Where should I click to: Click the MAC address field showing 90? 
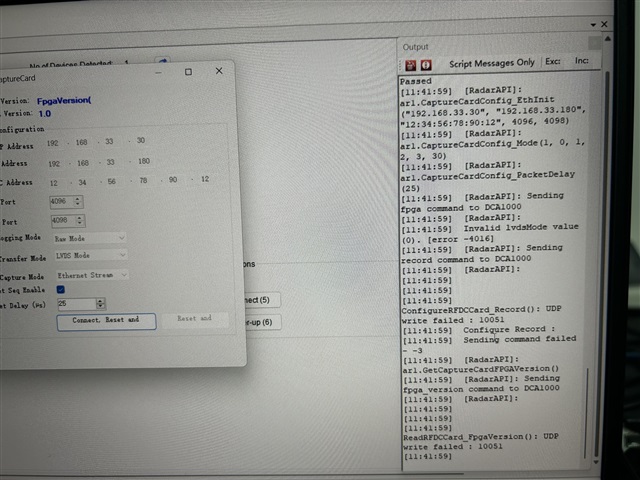click(173, 180)
